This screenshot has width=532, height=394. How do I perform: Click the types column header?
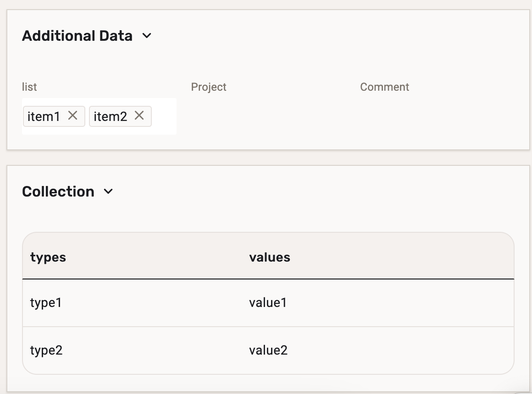(x=48, y=257)
